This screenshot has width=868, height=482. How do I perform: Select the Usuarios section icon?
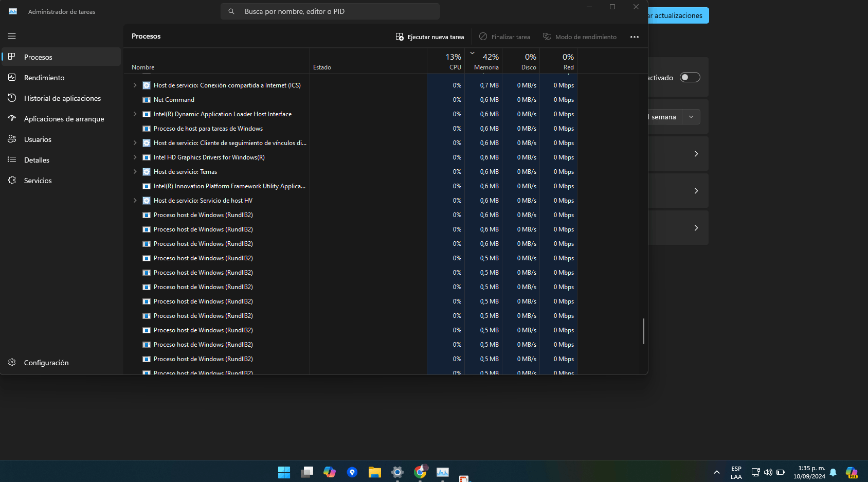click(x=12, y=139)
